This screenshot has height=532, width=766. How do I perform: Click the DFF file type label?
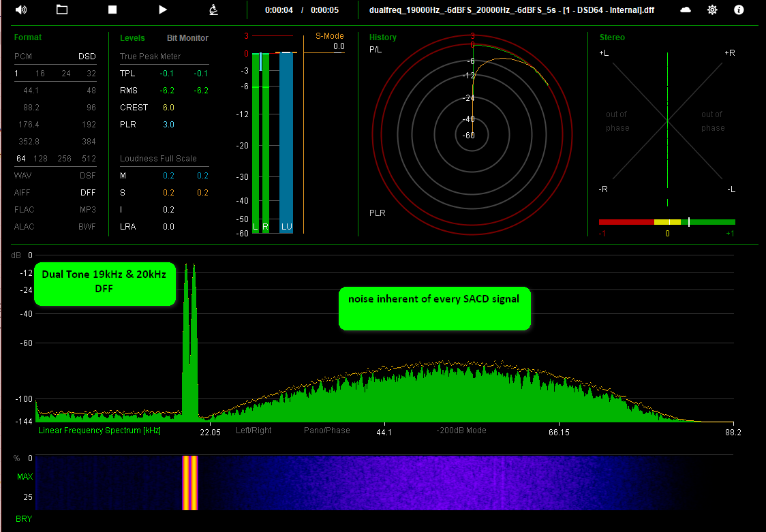click(x=88, y=192)
